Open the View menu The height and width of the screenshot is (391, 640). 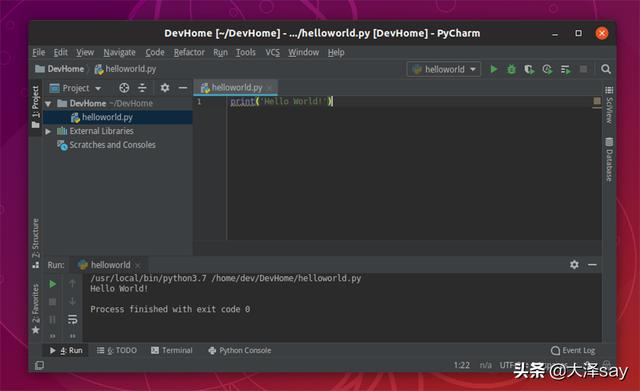(x=85, y=52)
